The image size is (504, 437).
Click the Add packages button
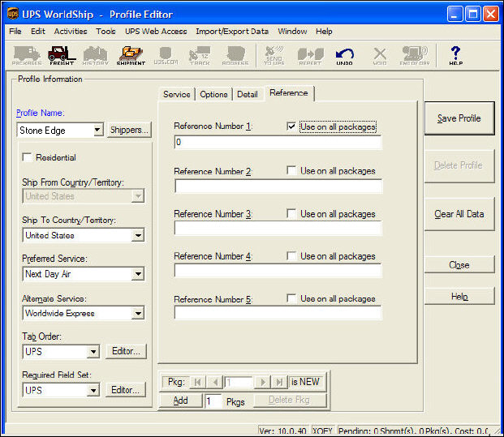[x=180, y=401]
